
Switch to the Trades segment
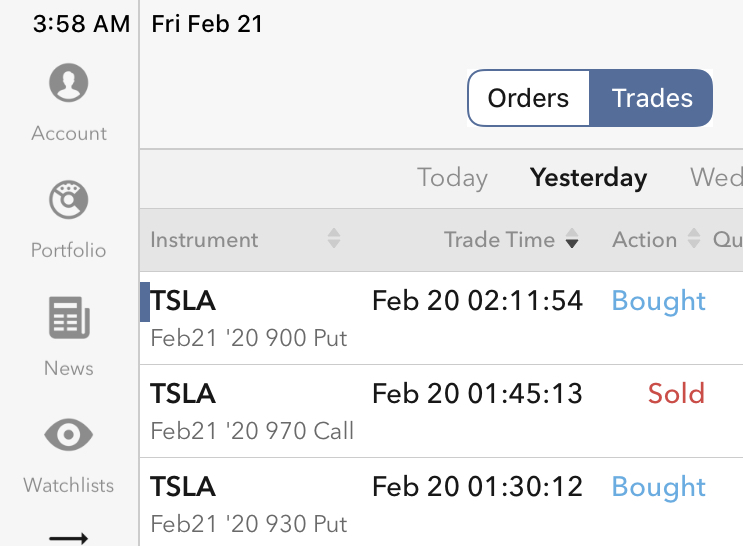coord(652,98)
